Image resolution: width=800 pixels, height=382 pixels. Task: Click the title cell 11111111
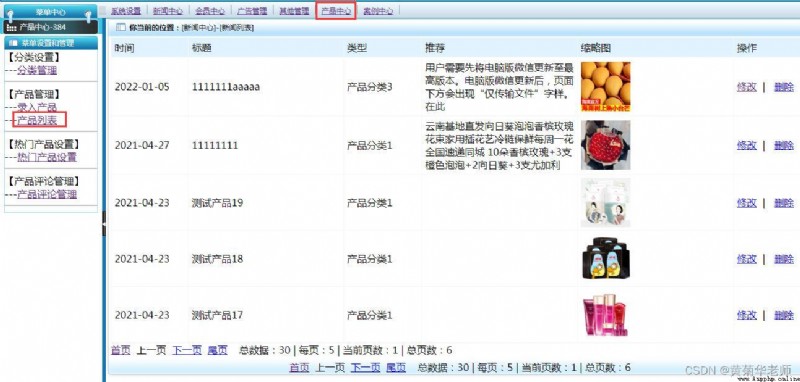(x=215, y=145)
